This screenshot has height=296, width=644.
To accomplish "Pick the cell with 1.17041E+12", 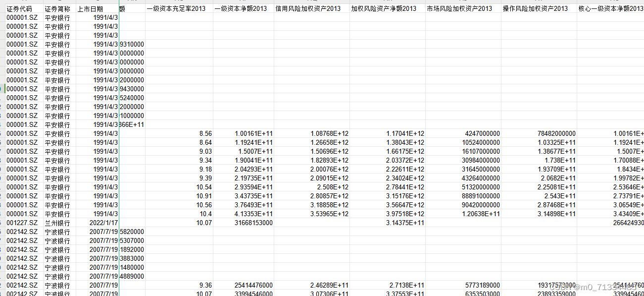I will pyautogui.click(x=388, y=133).
